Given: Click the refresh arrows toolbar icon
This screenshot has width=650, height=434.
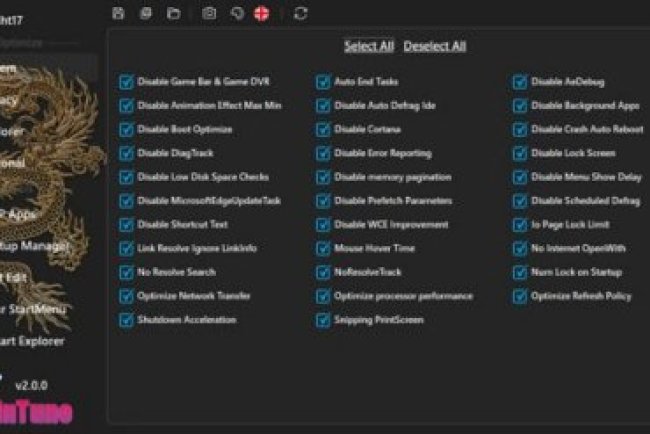Looking at the screenshot, I should tap(301, 14).
